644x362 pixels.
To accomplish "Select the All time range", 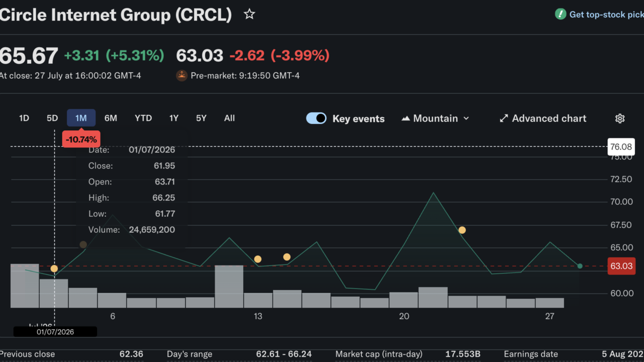I will click(x=230, y=118).
